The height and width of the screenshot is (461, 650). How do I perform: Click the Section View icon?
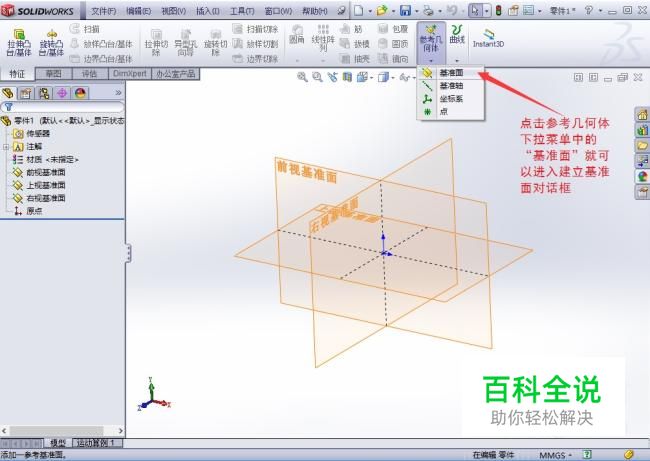(347, 77)
